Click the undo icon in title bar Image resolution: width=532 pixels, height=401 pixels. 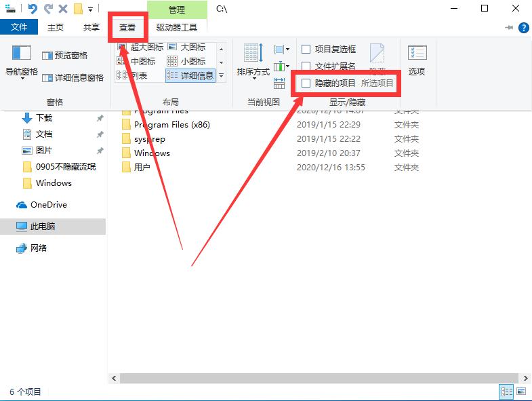[33, 9]
